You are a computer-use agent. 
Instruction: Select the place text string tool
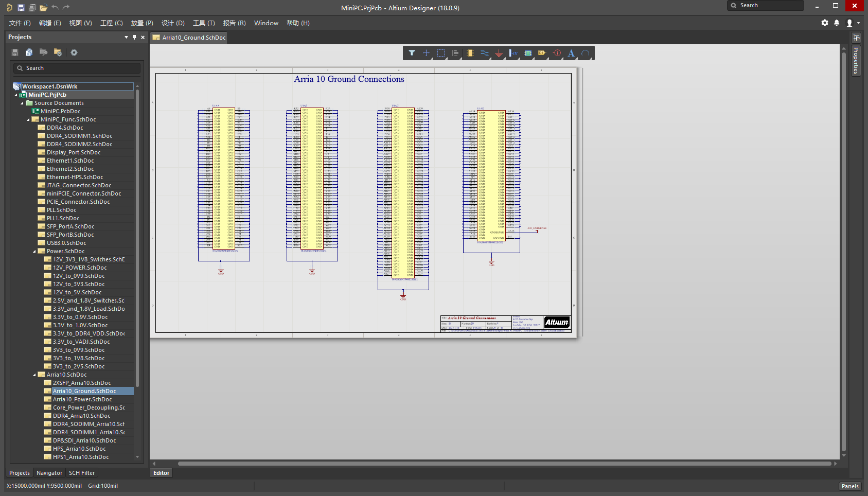(x=571, y=53)
